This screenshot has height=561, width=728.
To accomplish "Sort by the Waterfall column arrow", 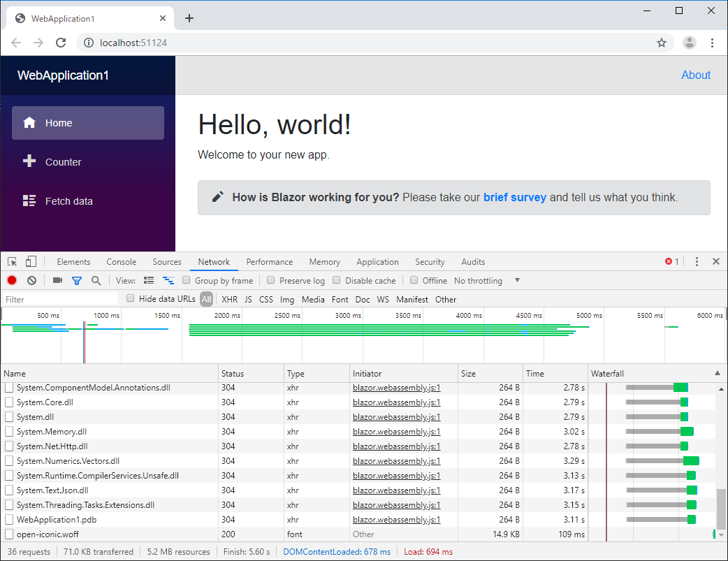I will [x=717, y=374].
